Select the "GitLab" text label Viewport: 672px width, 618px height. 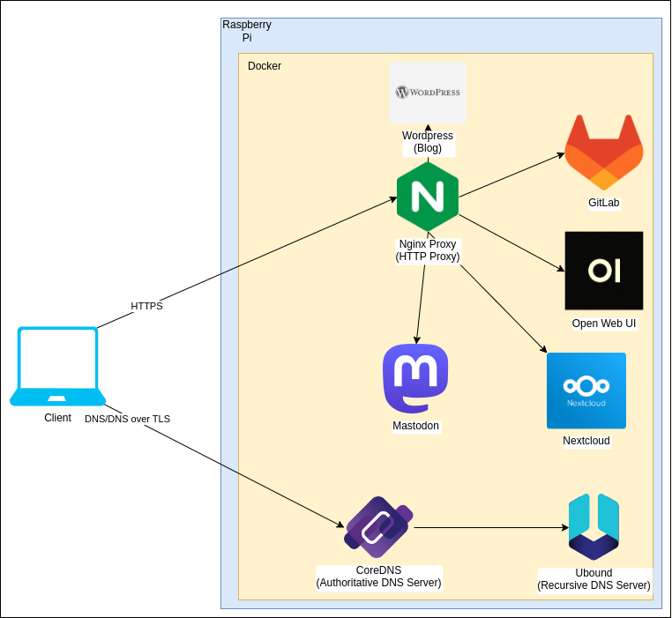603,203
